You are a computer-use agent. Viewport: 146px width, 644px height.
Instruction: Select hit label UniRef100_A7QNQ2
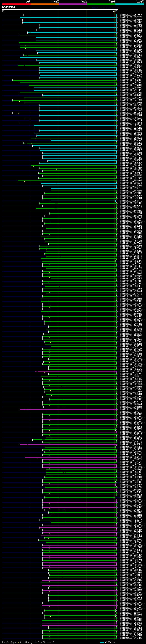click(131, 32)
